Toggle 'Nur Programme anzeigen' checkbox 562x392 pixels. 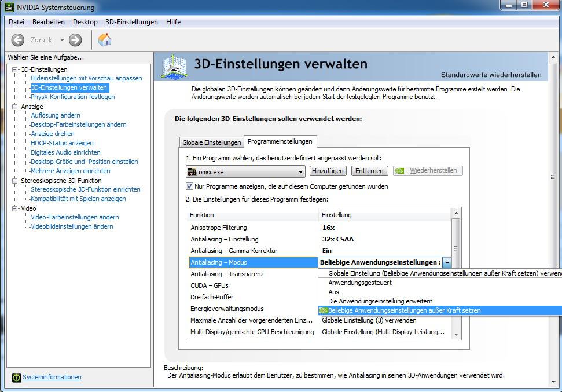click(189, 186)
